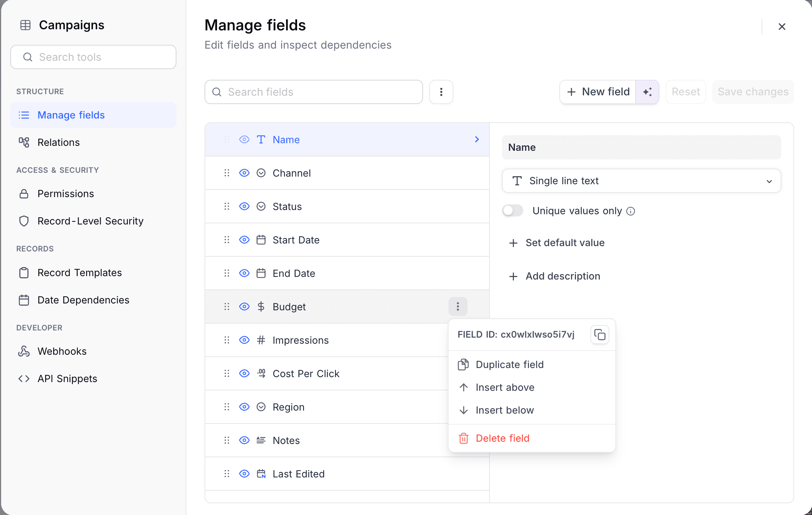Screen dimensions: 812x515
Task: Open API Snippets page
Action: 93,379
